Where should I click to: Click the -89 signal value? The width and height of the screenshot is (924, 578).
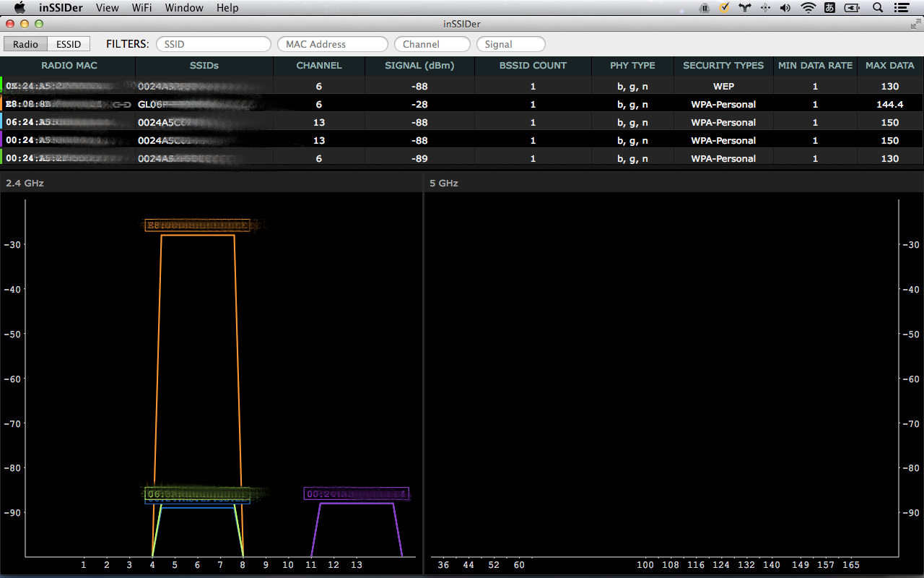(419, 158)
